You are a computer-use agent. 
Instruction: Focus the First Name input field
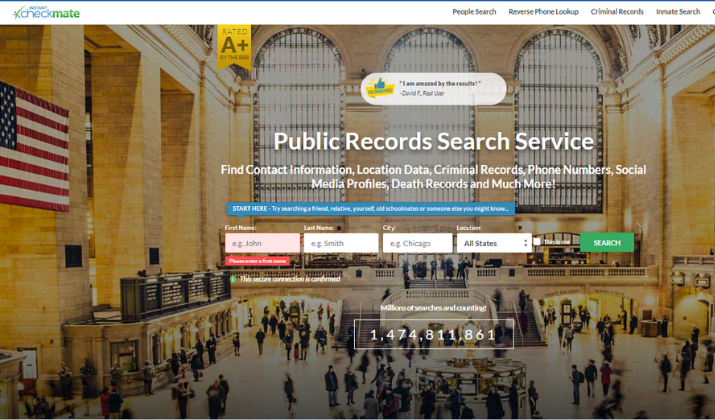pos(262,243)
